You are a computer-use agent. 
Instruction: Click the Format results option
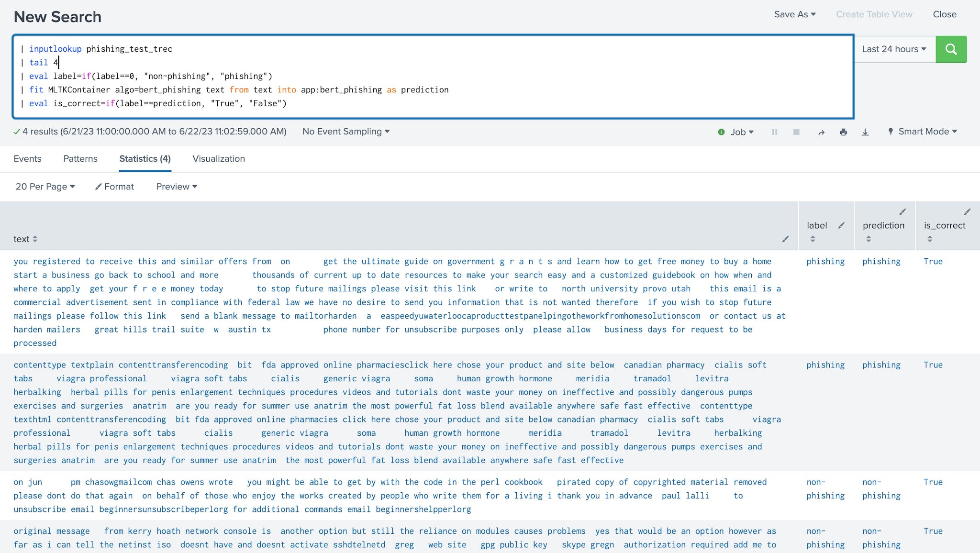point(115,187)
